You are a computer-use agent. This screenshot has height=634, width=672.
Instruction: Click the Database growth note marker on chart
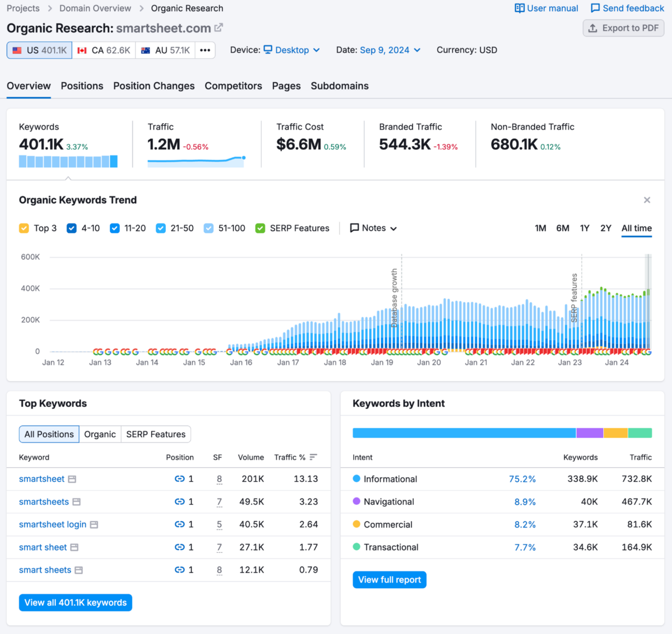[394, 298]
